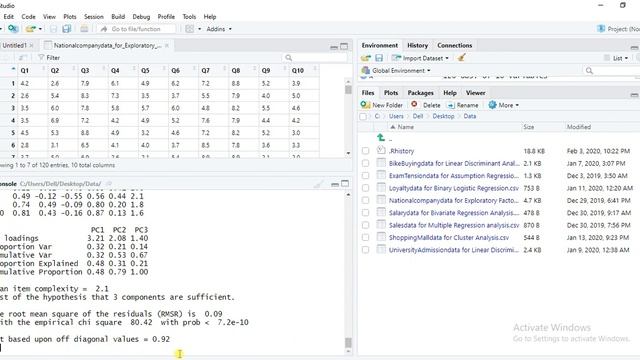Switch to the Untitled1 source tab
640x360 pixels.
(14, 45)
